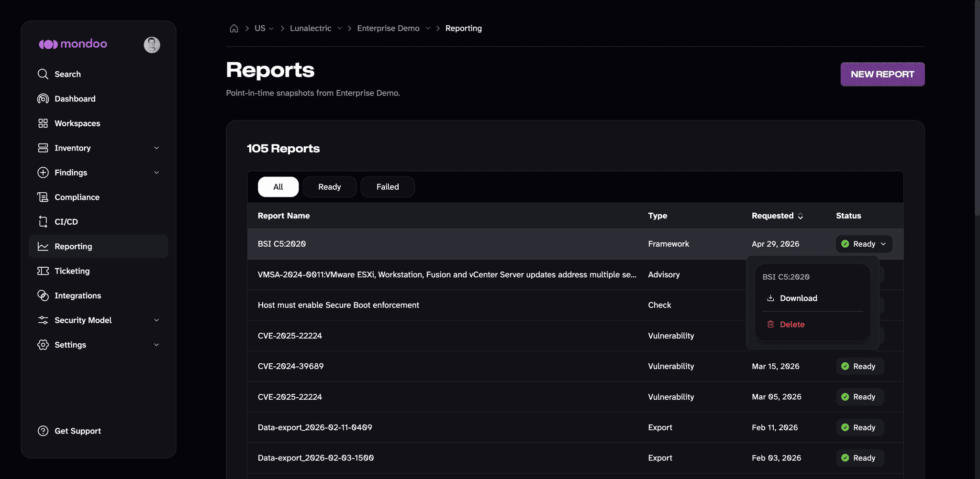Click the Search item in sidebar

tap(98, 74)
